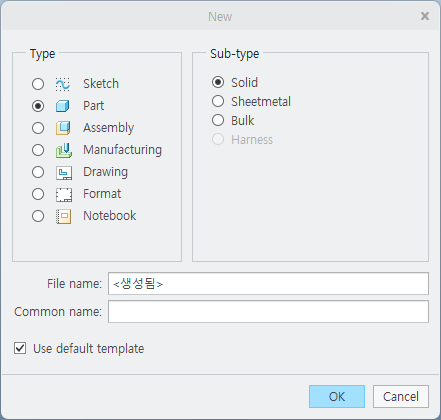Select the Bulk sub-type option
The image size is (441, 420).
pyautogui.click(x=218, y=120)
